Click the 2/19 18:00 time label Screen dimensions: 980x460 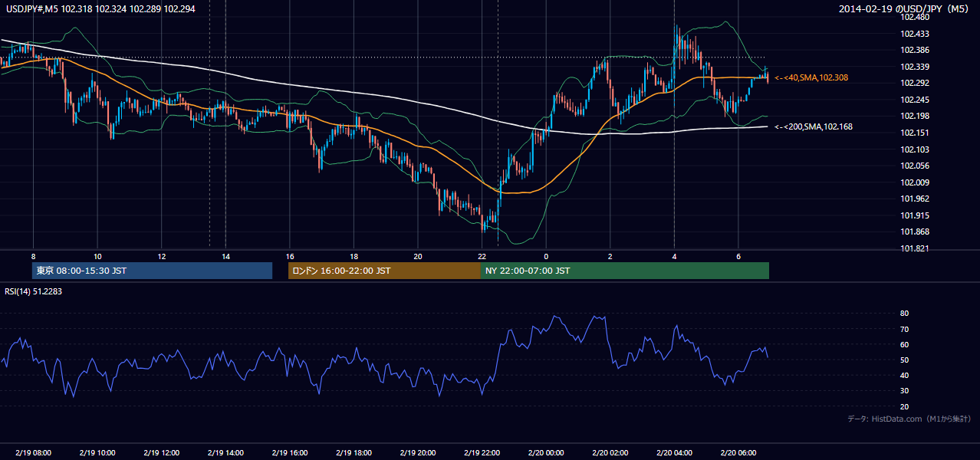[354, 453]
